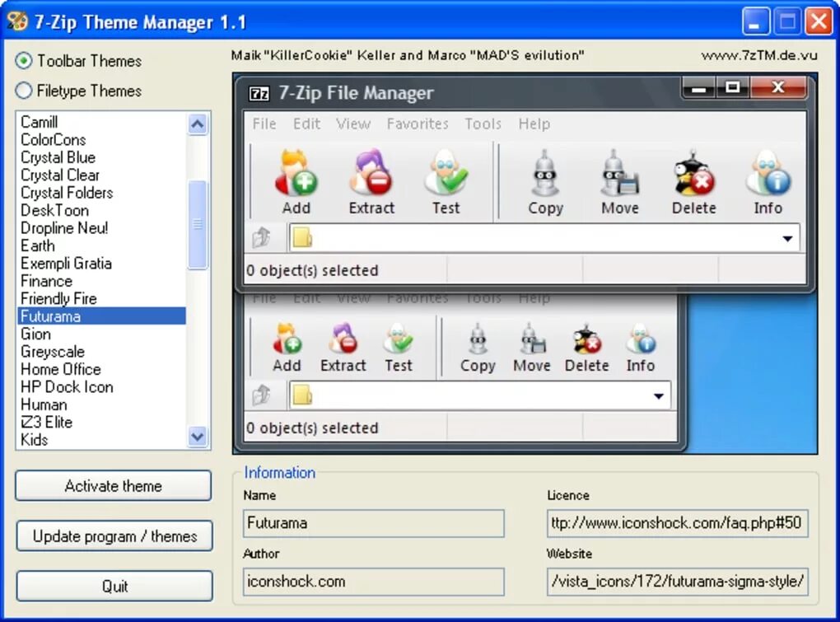Viewport: 840px width, 622px height.
Task: Click the Delete icon in the large preview toolbar
Action: coord(693,173)
